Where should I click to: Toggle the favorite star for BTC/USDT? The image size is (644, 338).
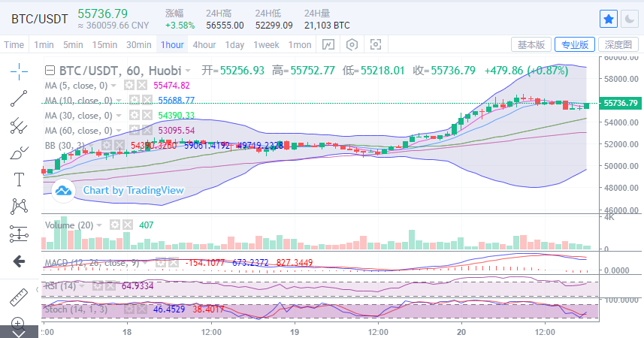pyautogui.click(x=609, y=20)
